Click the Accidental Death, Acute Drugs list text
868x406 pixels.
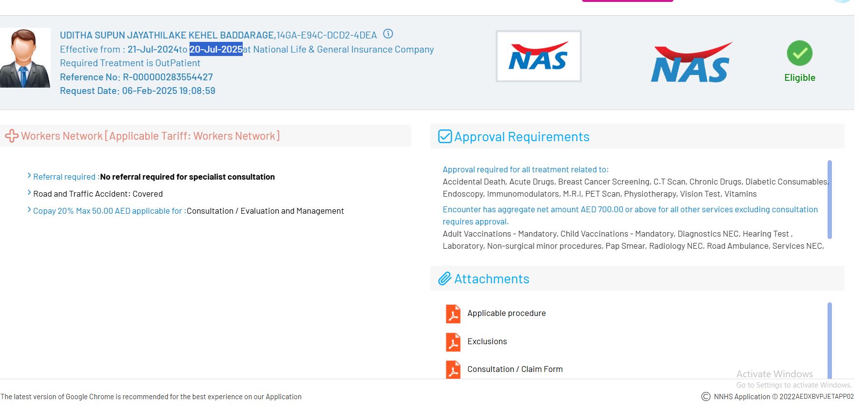coord(635,188)
